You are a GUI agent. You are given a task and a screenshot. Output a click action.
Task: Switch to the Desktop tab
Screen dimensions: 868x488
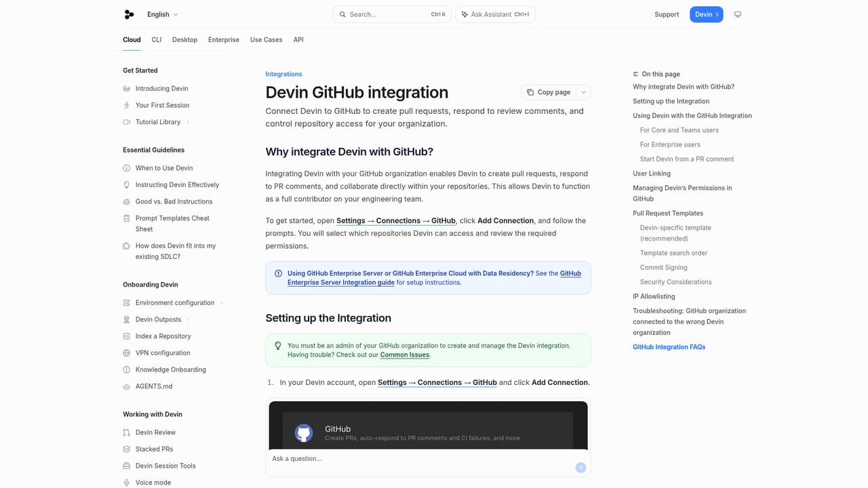[x=184, y=40]
